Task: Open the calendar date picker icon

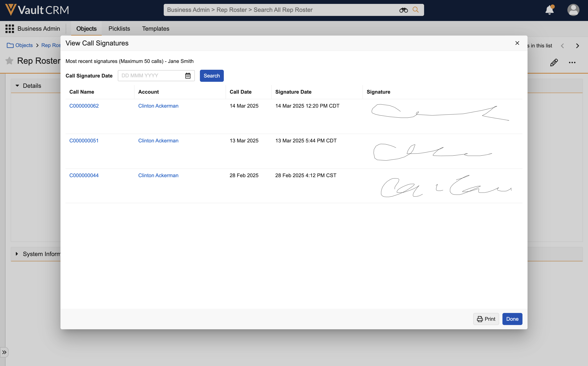Action: [x=188, y=76]
